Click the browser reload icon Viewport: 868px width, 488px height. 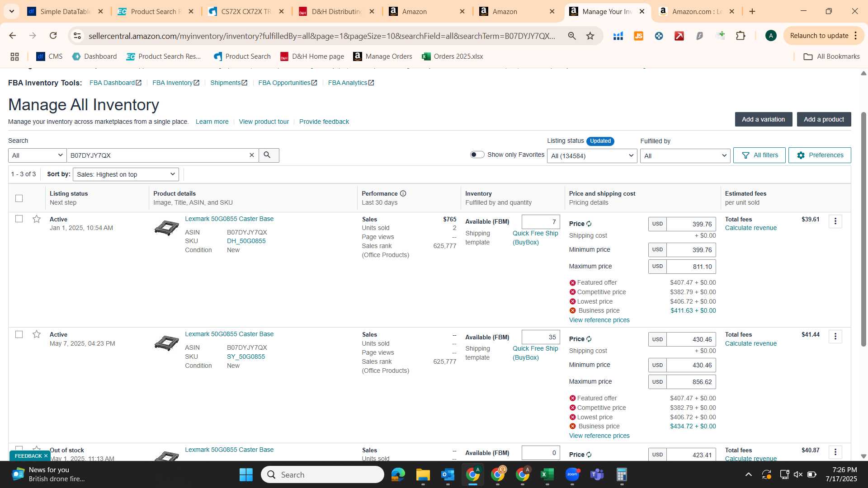click(x=53, y=36)
